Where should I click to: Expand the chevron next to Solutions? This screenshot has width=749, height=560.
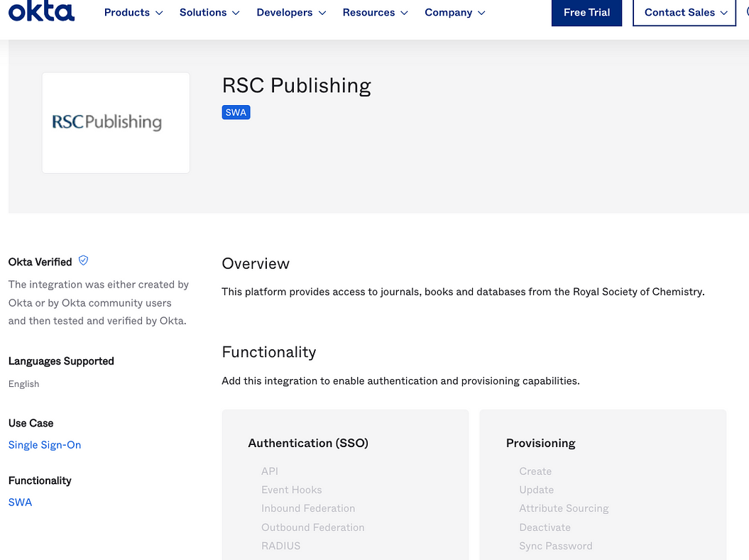(x=236, y=13)
